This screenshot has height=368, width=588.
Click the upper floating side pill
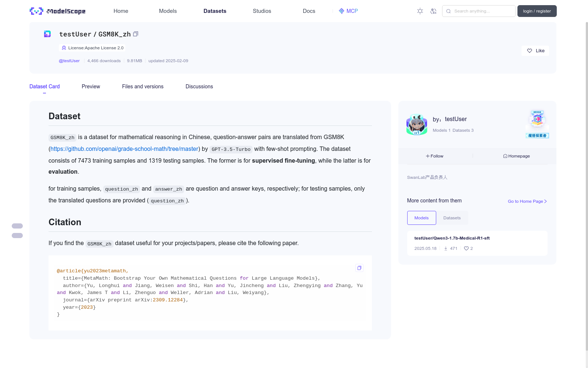coord(17,226)
